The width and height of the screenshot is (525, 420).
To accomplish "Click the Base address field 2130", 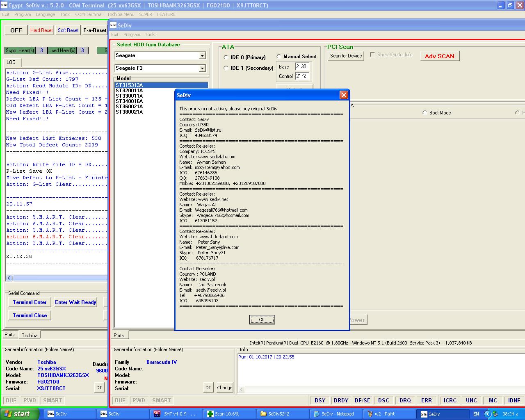I will pos(302,66).
